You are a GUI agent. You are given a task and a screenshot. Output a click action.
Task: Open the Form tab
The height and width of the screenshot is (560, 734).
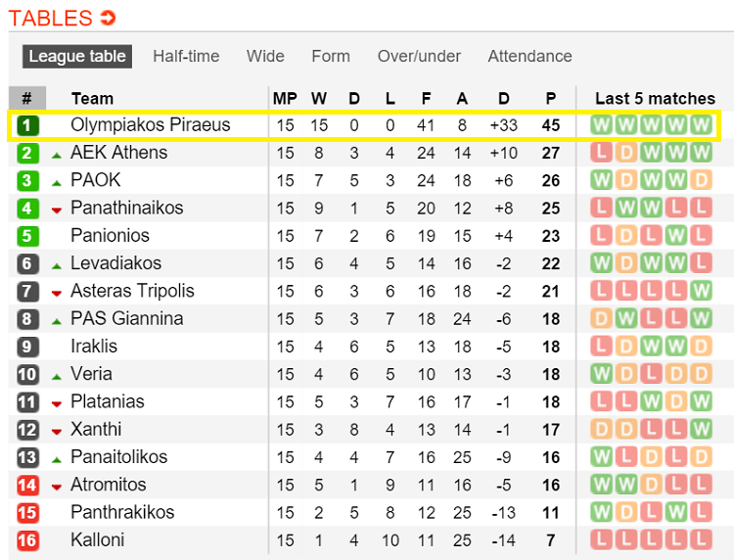click(x=331, y=57)
